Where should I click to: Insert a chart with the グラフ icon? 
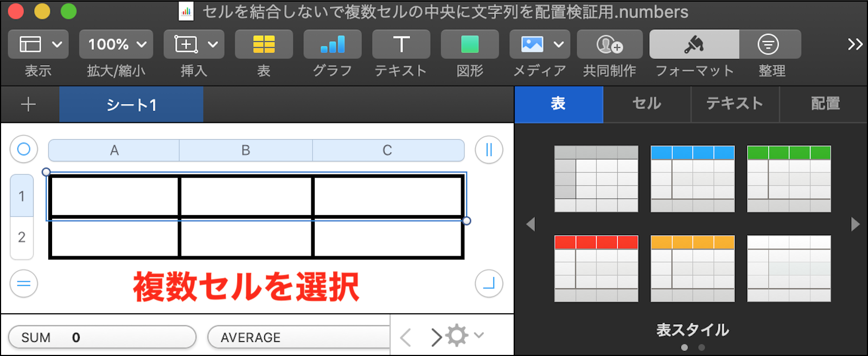pyautogui.click(x=332, y=44)
